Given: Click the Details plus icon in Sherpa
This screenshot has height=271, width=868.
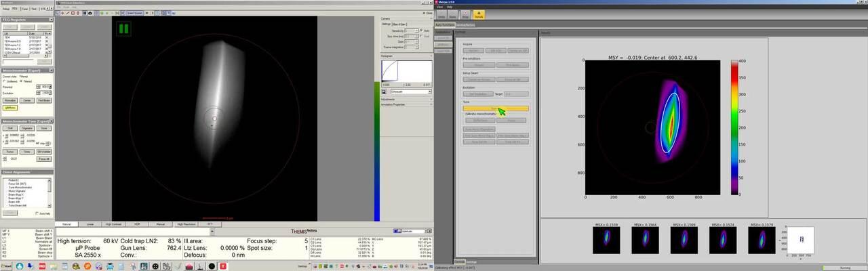Looking at the screenshot, I should [x=479, y=14].
